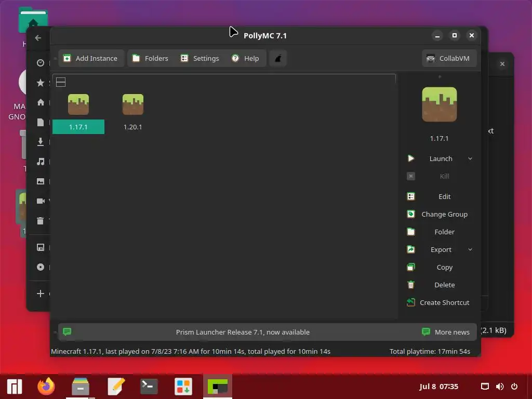The image size is (532, 399).
Task: Close the background dialog window
Action: (502, 64)
